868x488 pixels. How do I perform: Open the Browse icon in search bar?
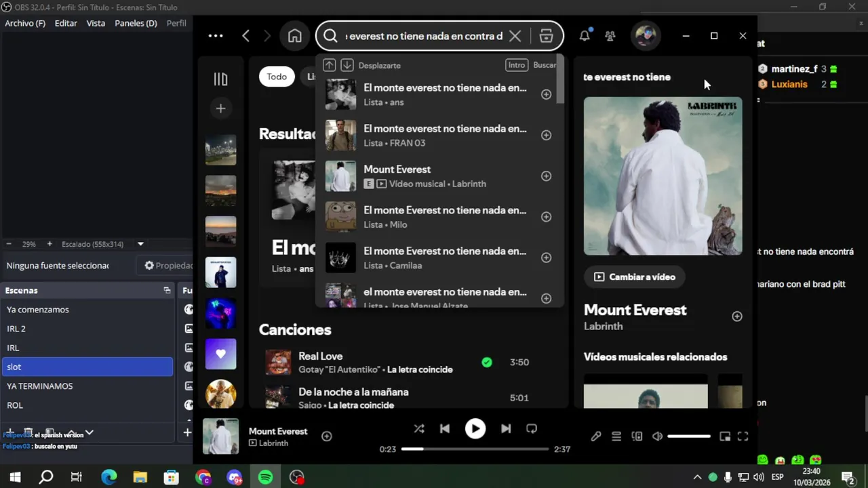[546, 36]
